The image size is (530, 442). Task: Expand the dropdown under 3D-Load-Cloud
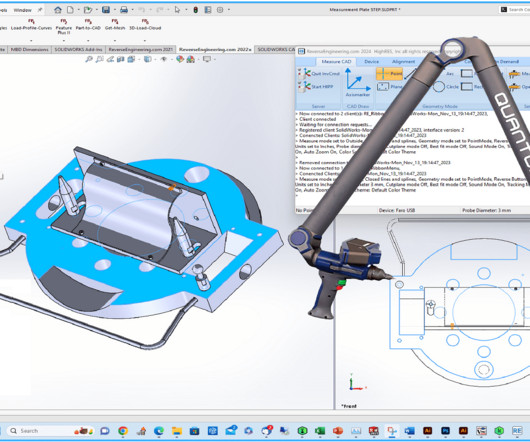tap(145, 41)
